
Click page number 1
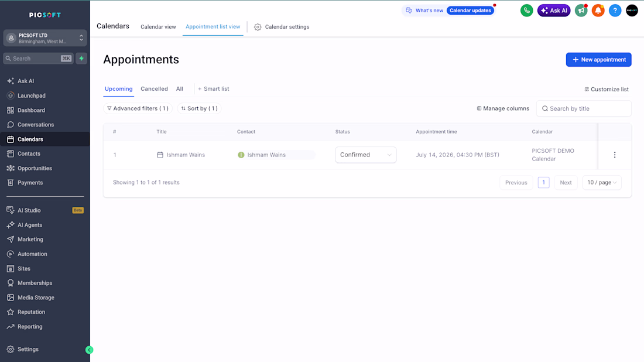pyautogui.click(x=543, y=182)
